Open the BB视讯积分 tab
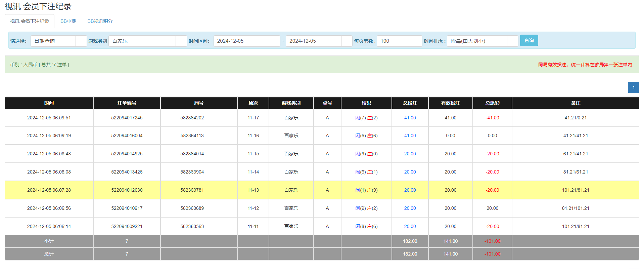This screenshot has width=644, height=269. click(100, 21)
